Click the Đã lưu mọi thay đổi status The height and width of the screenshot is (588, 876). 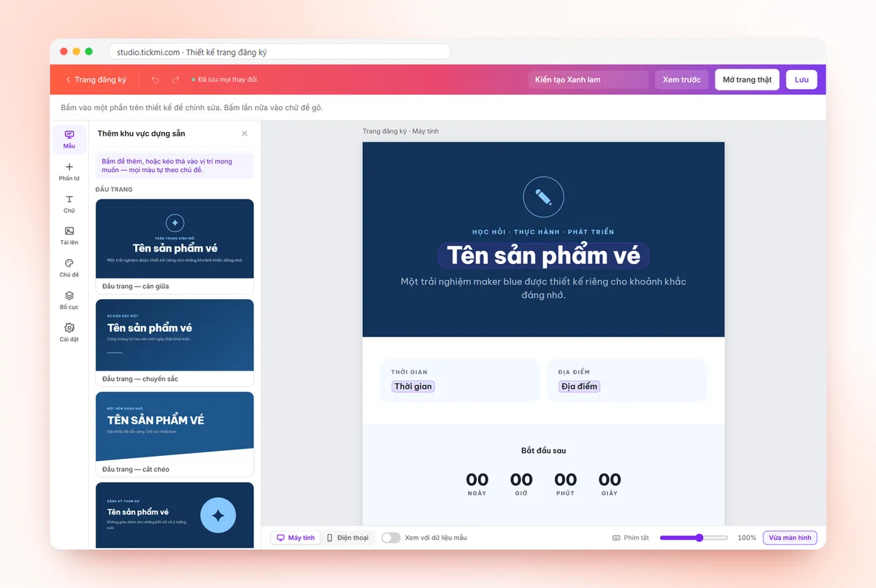224,80
